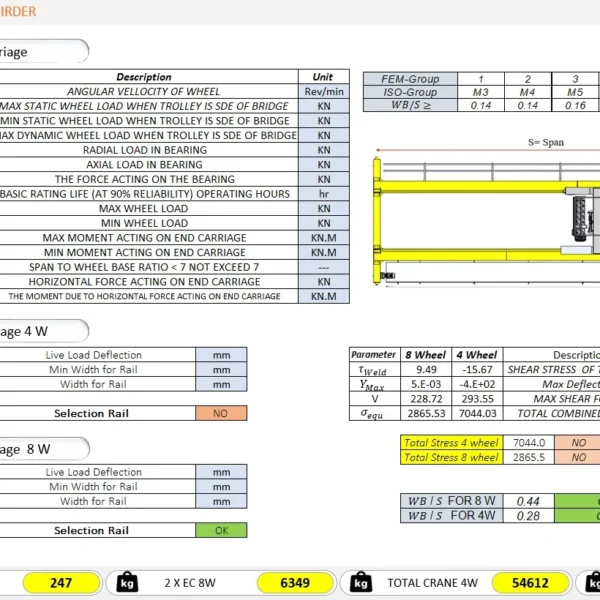The width and height of the screenshot is (600, 600).
Task: Select the Parameter column header
Action: coord(375,355)
